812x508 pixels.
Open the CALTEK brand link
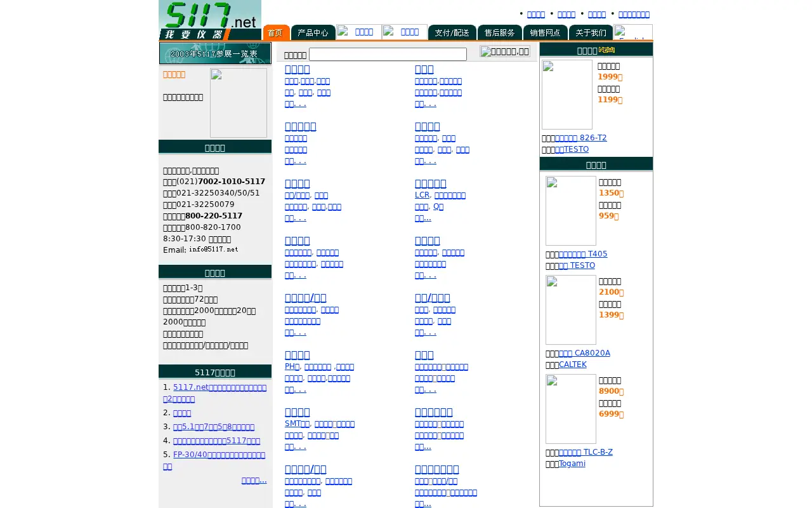(573, 364)
